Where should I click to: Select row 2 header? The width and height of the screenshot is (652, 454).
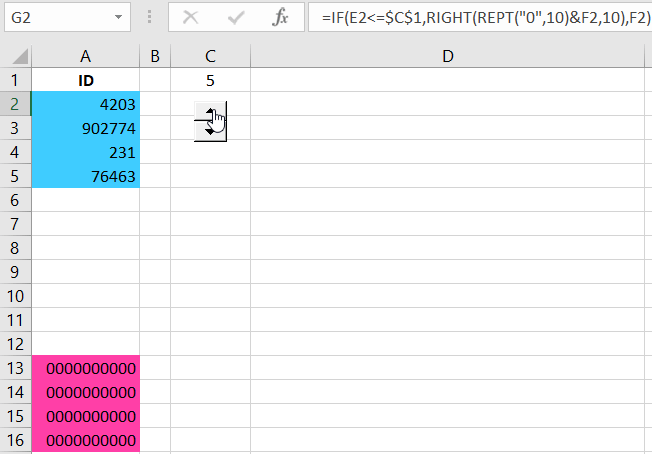click(15, 104)
